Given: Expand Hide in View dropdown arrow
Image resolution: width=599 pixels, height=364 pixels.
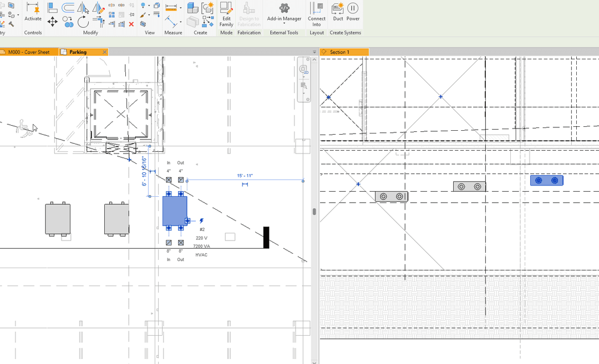Looking at the screenshot, I should [149, 6].
